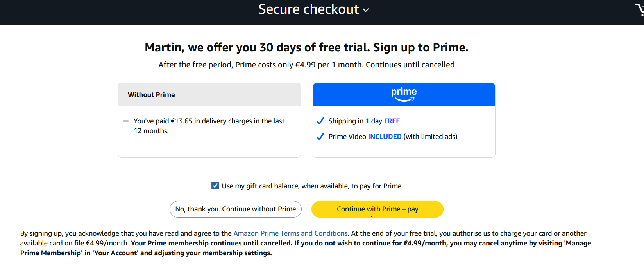Select Continue with Prime – pay button

point(377,209)
